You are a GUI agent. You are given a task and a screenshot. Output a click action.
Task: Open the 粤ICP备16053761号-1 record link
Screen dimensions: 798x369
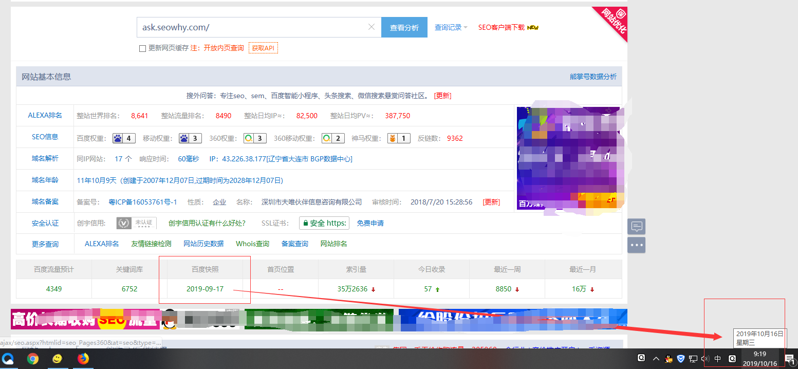coord(143,202)
